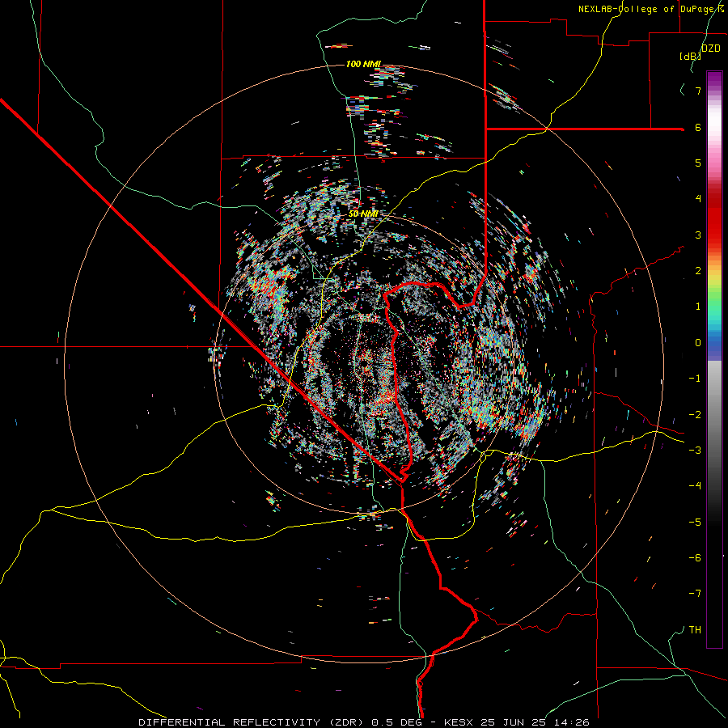Select the 100 NMI range ring label
The width and height of the screenshot is (728, 728).
pos(363,64)
